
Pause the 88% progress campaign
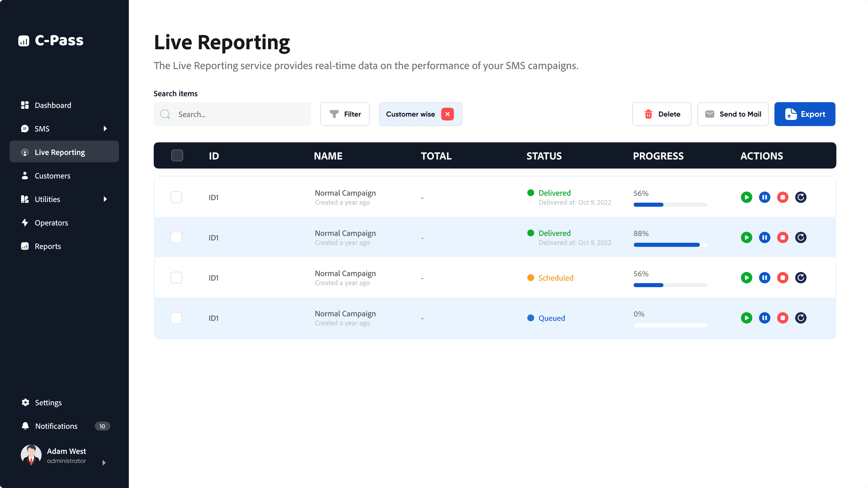[764, 237]
